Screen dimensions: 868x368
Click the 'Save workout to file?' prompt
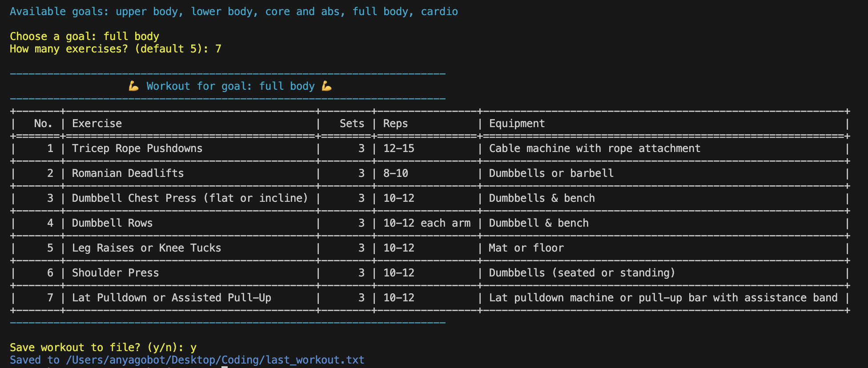click(x=103, y=348)
